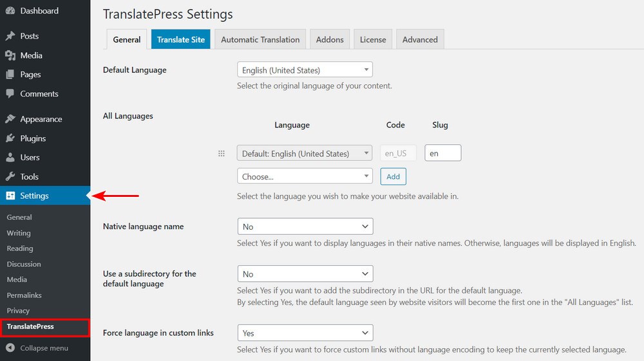Screen dimensions: 644x361
Task: Click the Force language in custom links label
Action: (158, 333)
